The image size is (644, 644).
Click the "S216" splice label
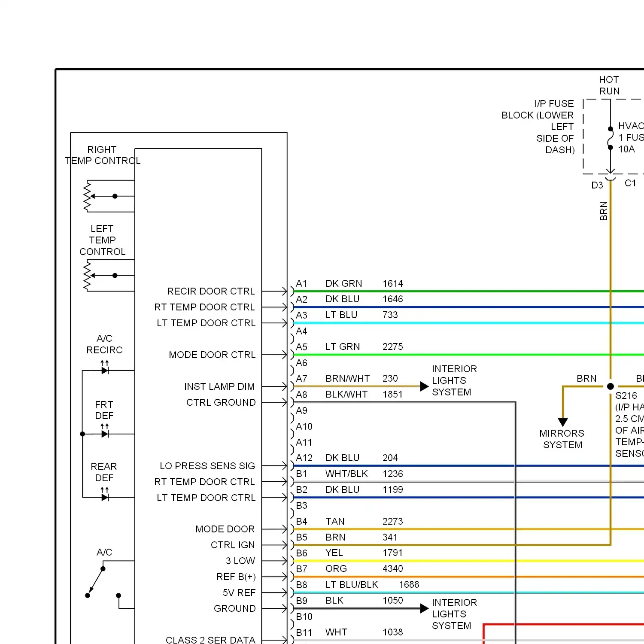626,395
